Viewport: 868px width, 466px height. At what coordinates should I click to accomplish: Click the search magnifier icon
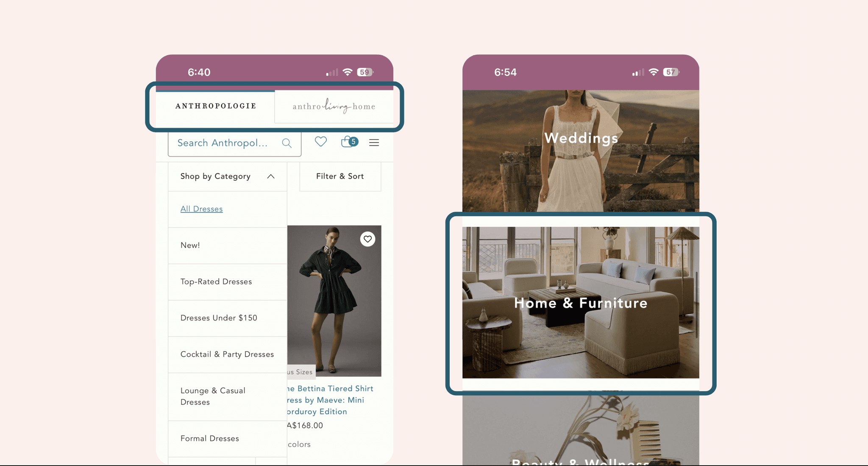287,143
